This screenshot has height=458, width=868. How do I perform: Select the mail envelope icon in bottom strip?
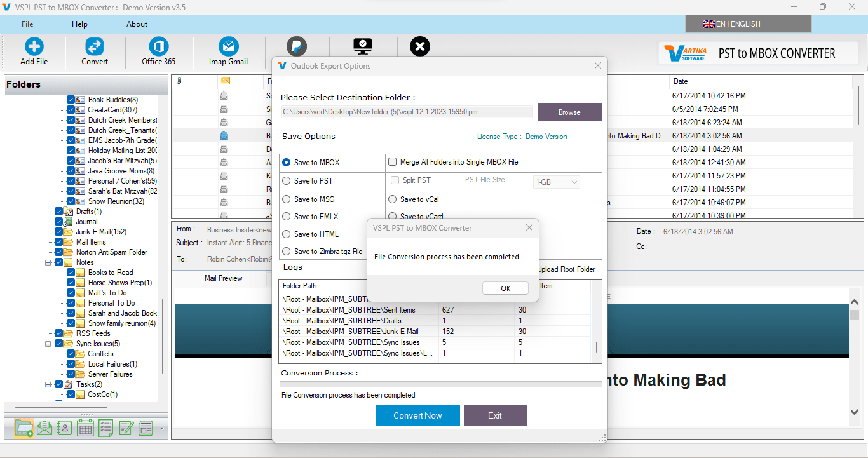44,428
